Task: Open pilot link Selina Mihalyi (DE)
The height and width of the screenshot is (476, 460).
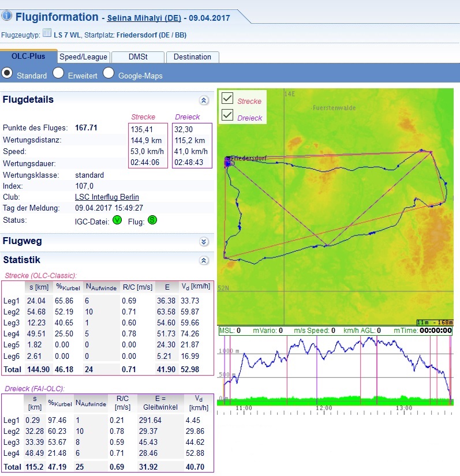Action: coord(144,18)
